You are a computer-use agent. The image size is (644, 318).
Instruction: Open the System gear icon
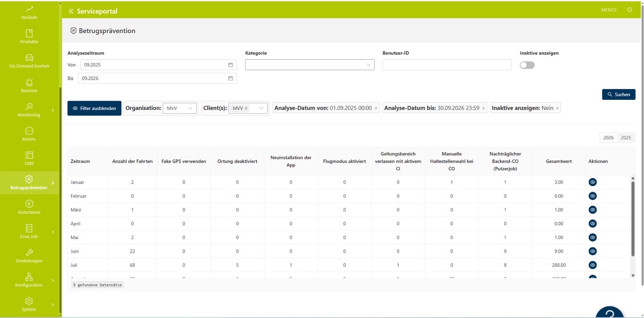[x=29, y=301]
